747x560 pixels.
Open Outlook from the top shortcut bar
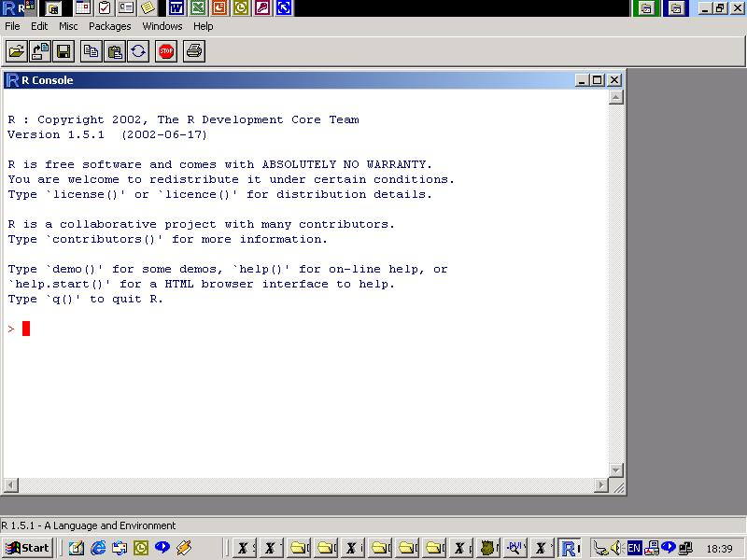click(241, 7)
